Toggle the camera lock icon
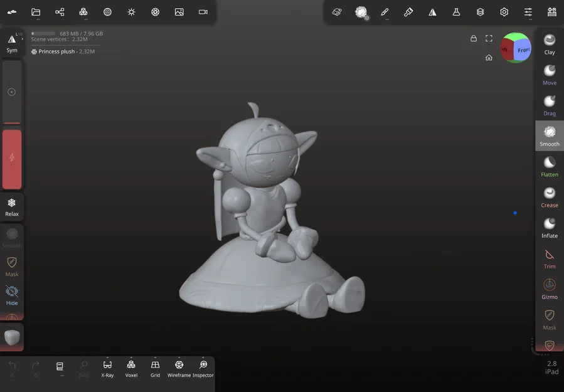Viewport: 564px width, 392px height. coord(474,38)
